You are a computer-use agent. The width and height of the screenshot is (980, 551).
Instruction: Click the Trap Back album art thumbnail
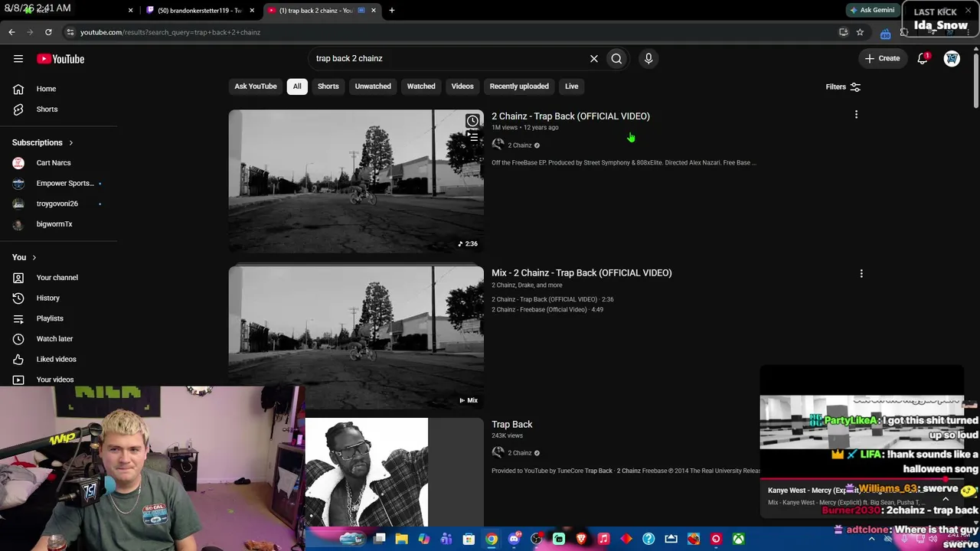(x=367, y=472)
